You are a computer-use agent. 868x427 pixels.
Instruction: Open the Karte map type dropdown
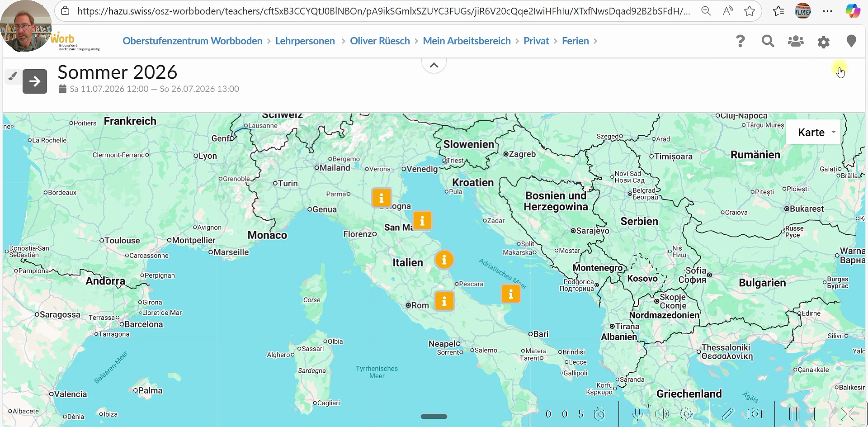[x=813, y=132]
